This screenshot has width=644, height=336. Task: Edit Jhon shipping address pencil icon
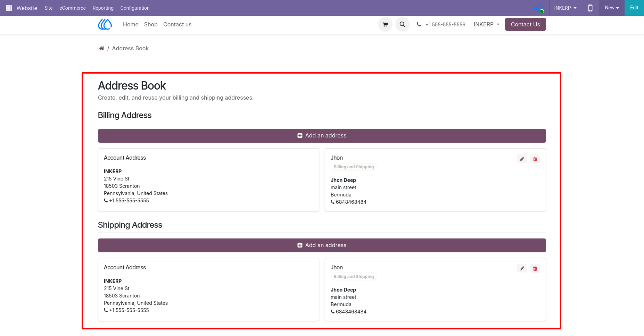pos(522,269)
